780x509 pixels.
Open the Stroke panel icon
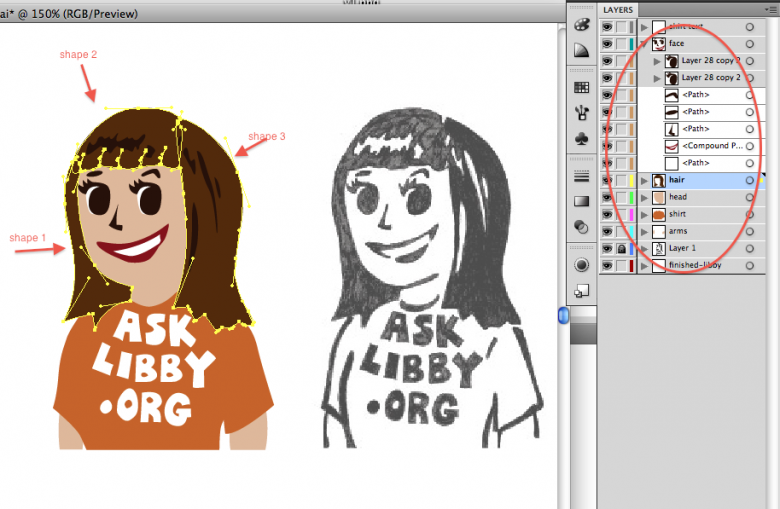point(582,176)
